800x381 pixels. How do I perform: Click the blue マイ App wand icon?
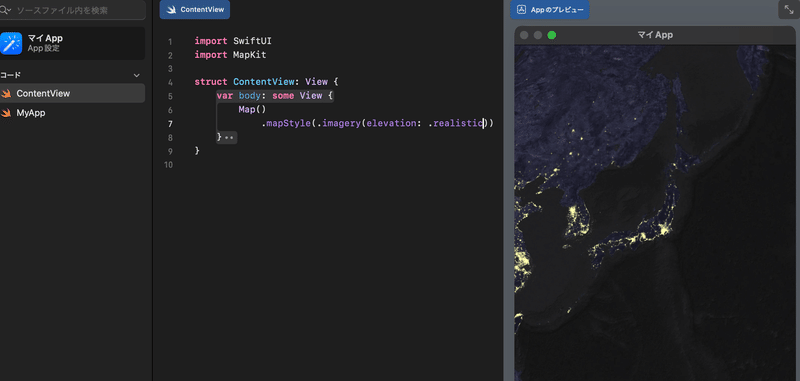click(11, 43)
